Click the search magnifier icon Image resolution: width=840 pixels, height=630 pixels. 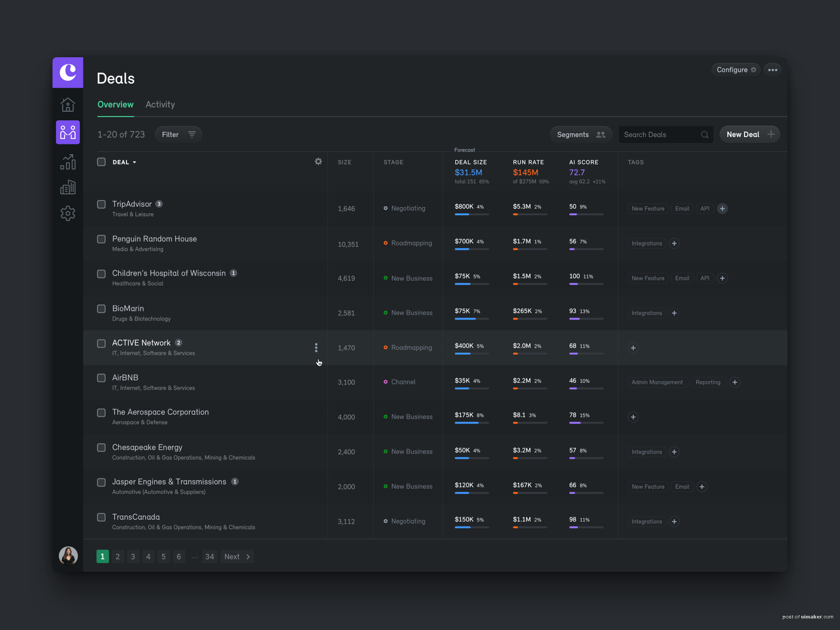(x=705, y=135)
